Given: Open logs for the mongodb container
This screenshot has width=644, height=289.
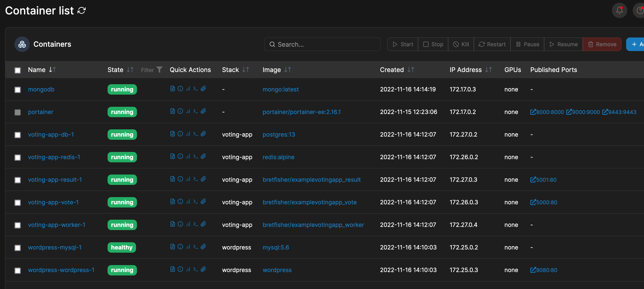Looking at the screenshot, I should (172, 89).
